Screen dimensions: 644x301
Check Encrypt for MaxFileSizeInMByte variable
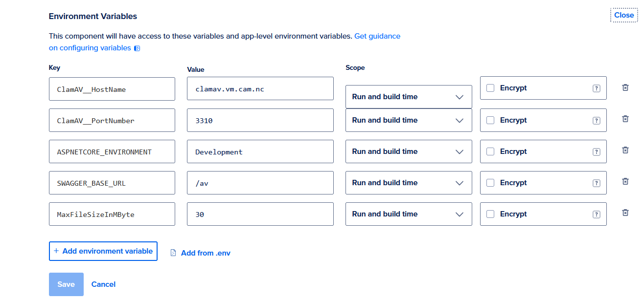pos(490,214)
